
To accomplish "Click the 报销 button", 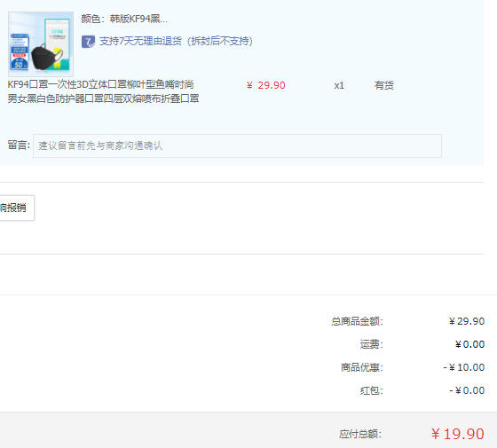I will [17, 208].
